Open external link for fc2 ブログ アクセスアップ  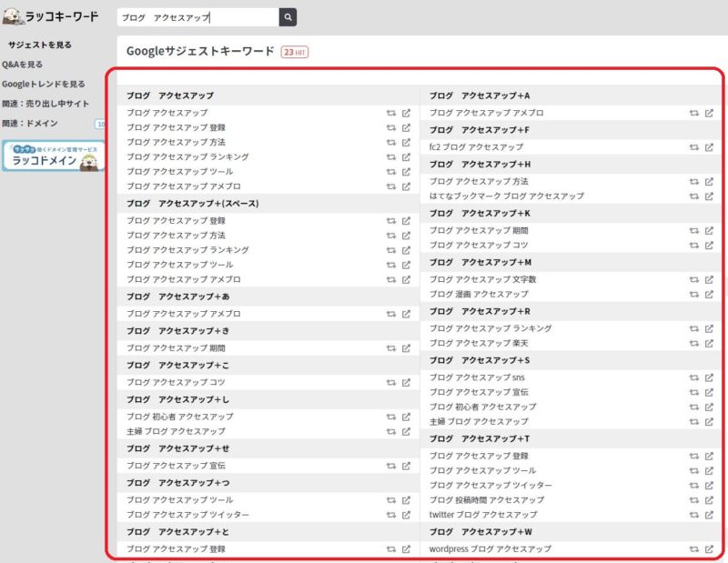pyautogui.click(x=709, y=147)
